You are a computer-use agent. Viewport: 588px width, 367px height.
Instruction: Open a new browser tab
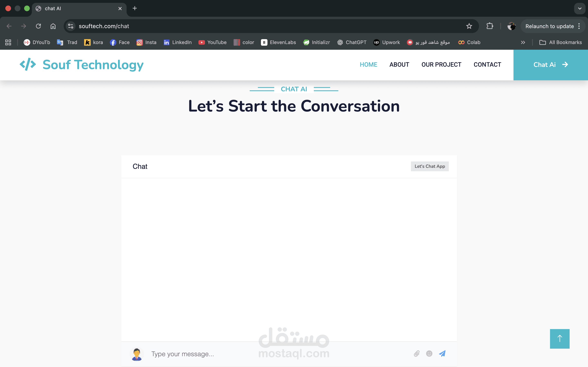coord(135,9)
